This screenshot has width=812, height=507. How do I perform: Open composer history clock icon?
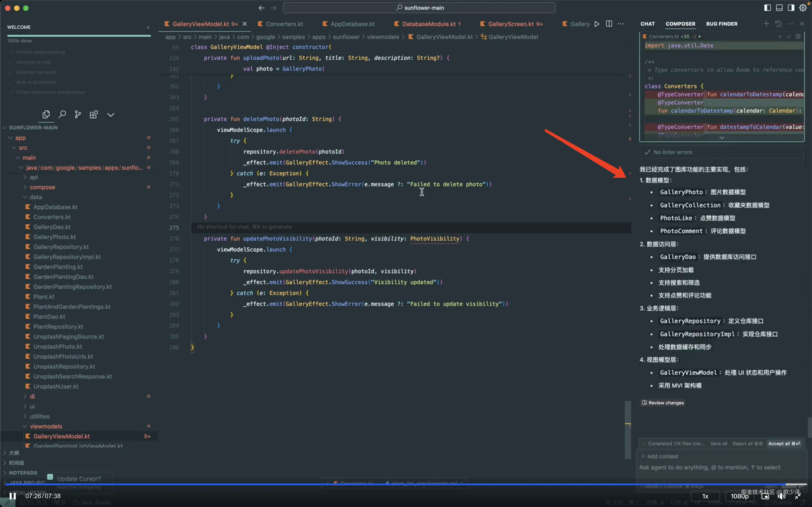(778, 24)
